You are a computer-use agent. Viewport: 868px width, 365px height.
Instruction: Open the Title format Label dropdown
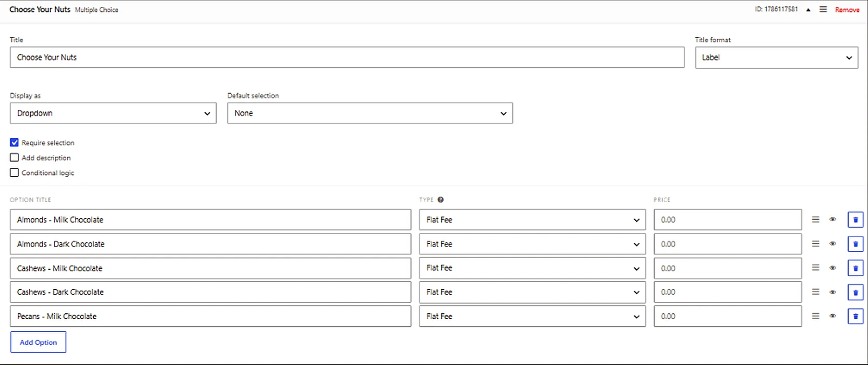776,57
